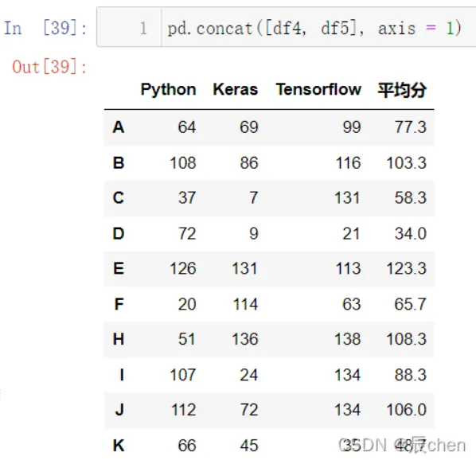Click the Tensorflow column header
The width and height of the screenshot is (476, 460).
(318, 89)
